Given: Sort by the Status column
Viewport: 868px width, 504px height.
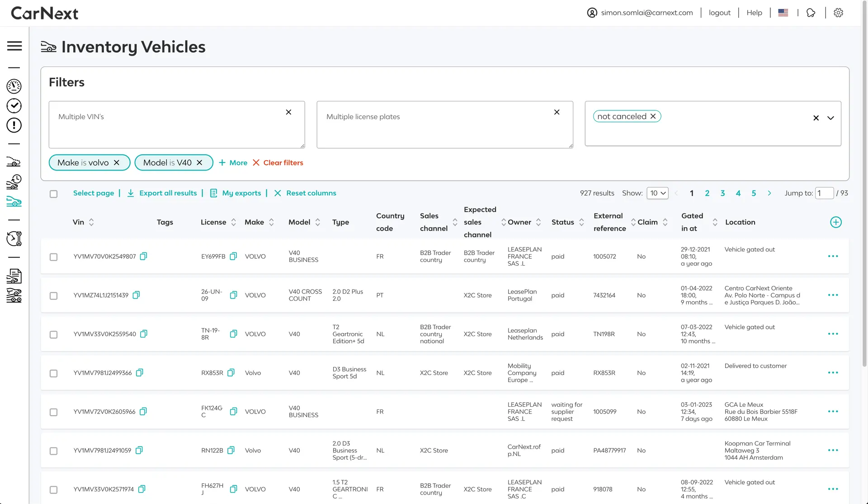Looking at the screenshot, I should click(x=582, y=222).
